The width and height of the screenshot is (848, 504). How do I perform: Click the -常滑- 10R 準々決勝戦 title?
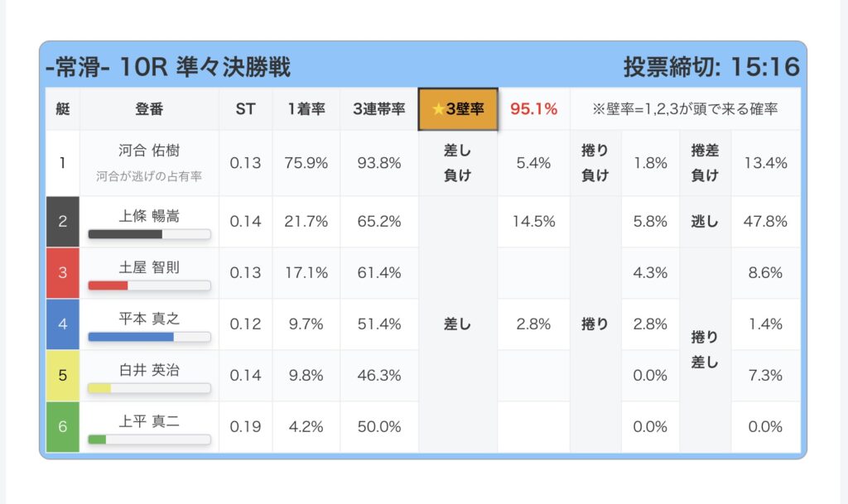pos(168,67)
